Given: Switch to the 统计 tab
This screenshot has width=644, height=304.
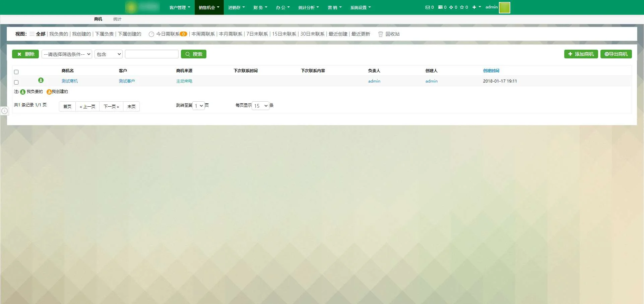Looking at the screenshot, I should 117,19.
